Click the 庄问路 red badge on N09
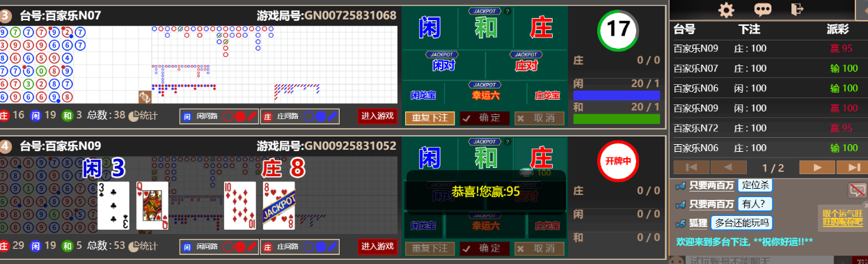 coord(268,247)
